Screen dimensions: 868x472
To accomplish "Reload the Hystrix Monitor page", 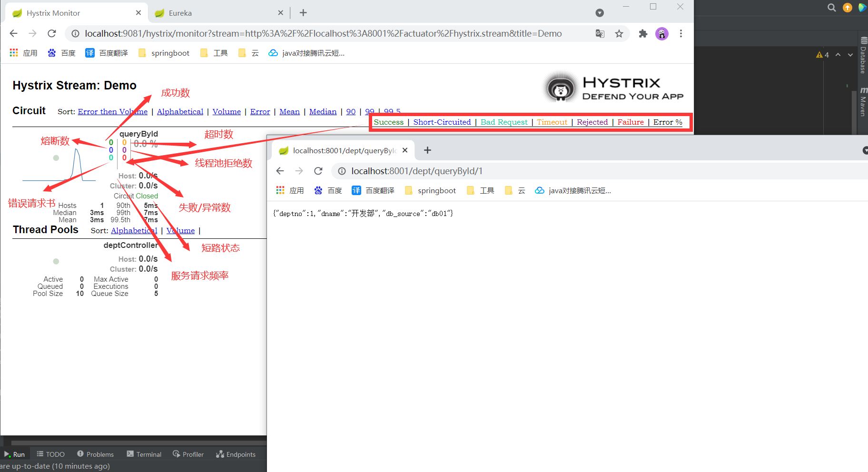I will [52, 33].
